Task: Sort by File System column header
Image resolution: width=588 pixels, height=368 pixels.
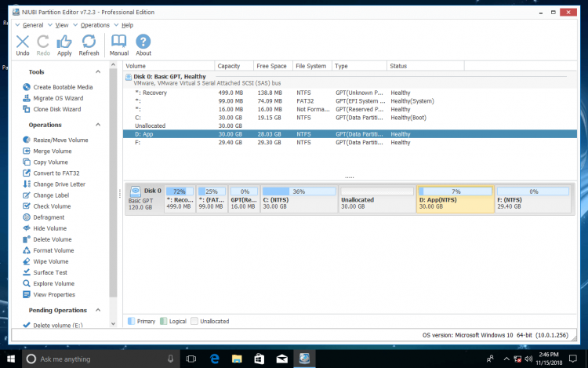Action: (x=312, y=66)
